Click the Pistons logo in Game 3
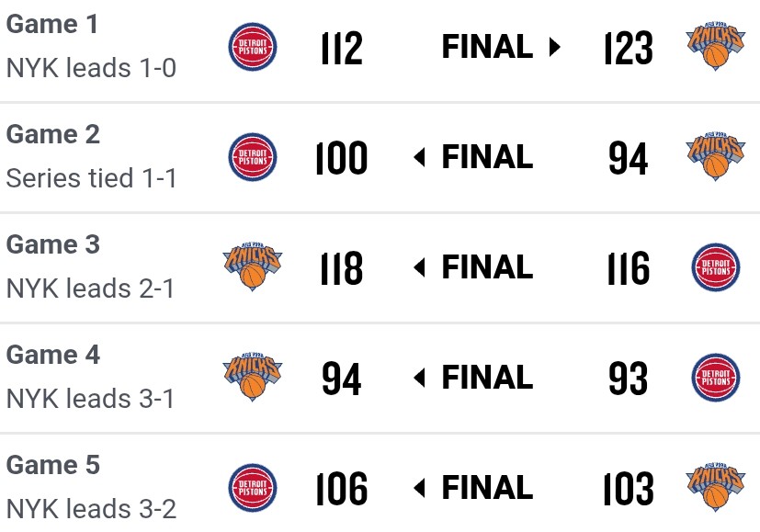Screen dimensions: 760x532 (x=714, y=267)
